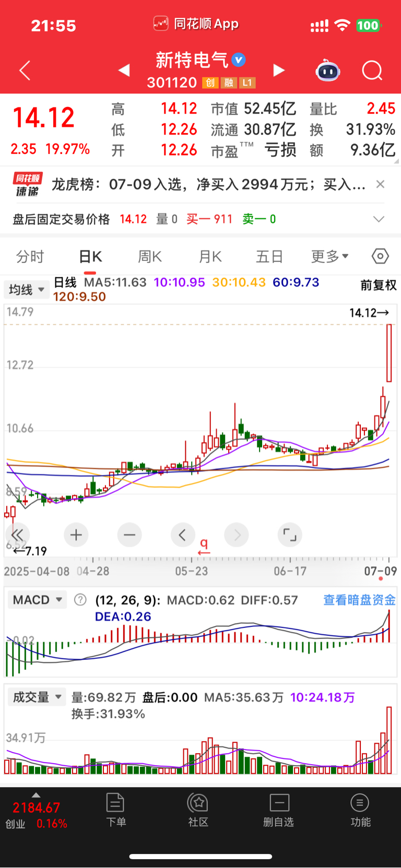Tap the red q marker below the chart

[204, 546]
